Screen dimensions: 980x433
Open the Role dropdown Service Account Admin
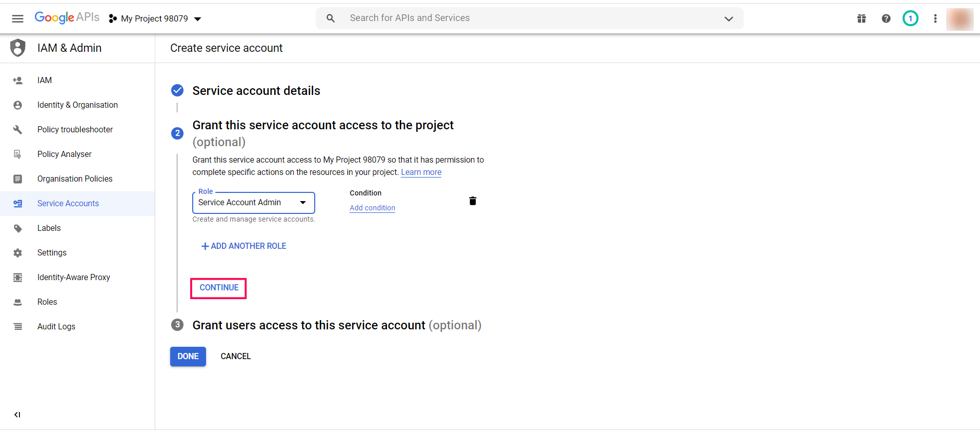click(x=253, y=203)
